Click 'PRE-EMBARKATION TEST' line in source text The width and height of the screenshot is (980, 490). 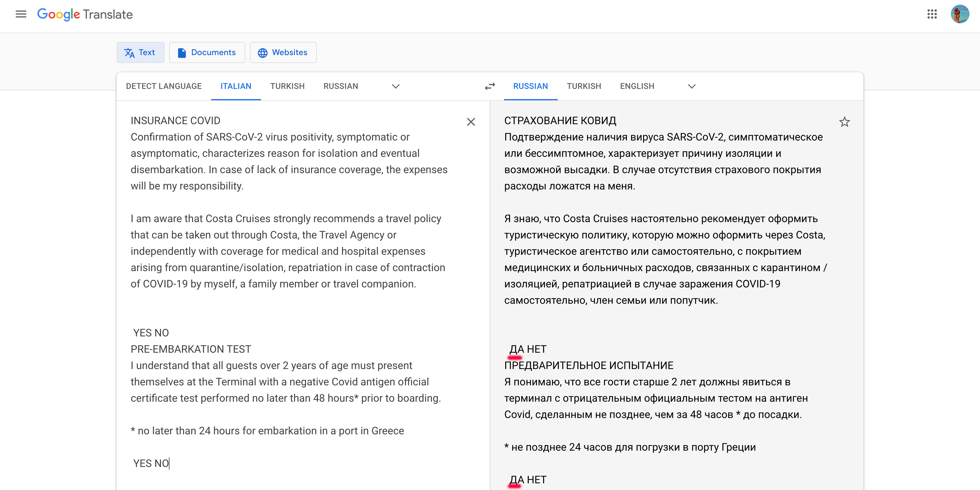click(190, 349)
